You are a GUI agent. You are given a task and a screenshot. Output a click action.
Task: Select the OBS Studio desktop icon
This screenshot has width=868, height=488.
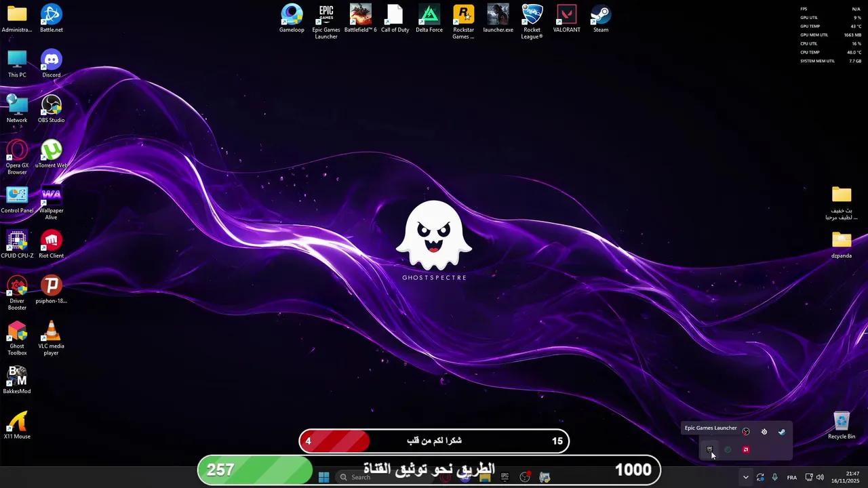point(52,109)
